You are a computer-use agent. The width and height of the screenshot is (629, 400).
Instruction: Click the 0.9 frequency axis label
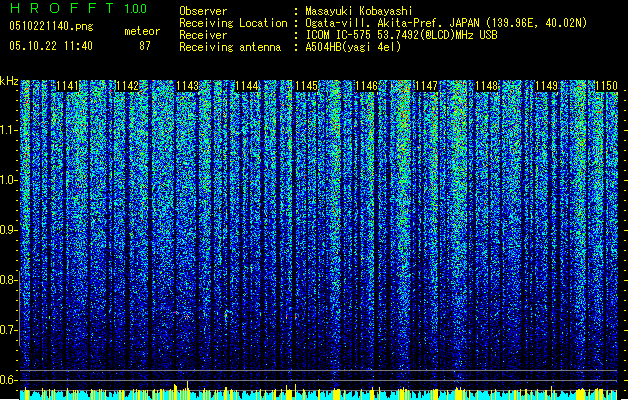(x=9, y=230)
